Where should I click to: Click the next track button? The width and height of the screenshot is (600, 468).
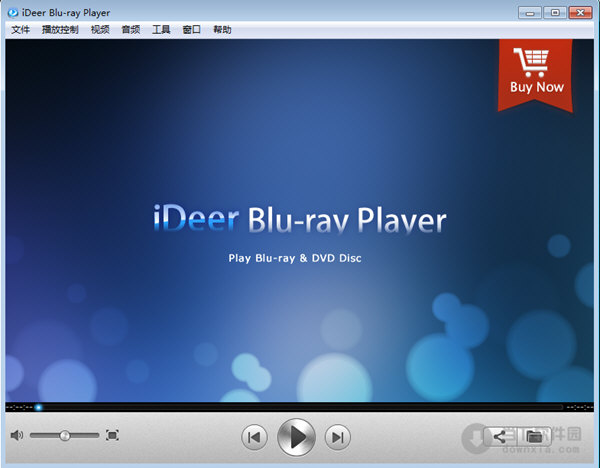338,437
